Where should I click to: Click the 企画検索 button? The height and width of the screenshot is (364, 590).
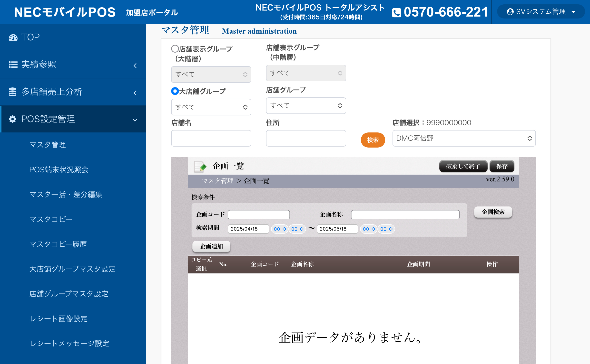(493, 212)
